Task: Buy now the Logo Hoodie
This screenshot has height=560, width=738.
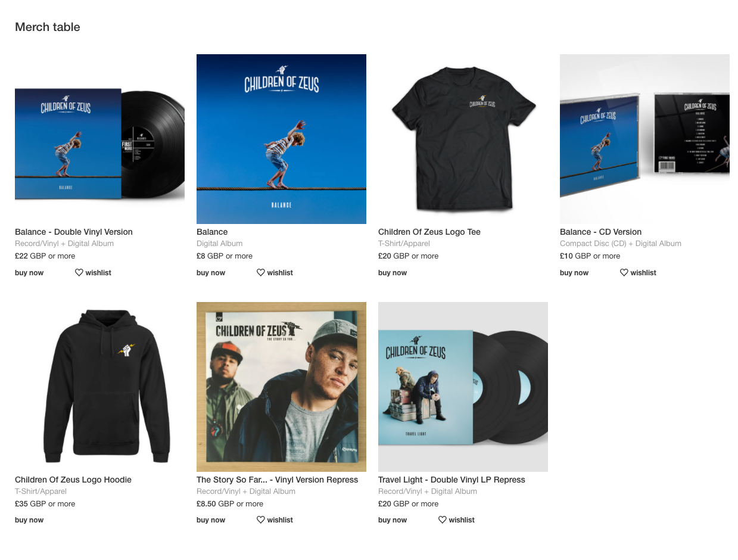Action: click(x=29, y=520)
